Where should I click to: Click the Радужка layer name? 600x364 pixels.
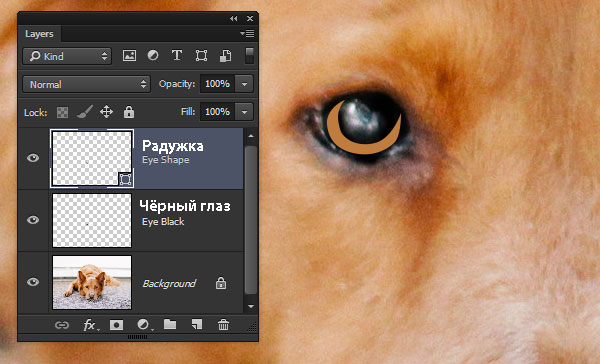tap(173, 146)
